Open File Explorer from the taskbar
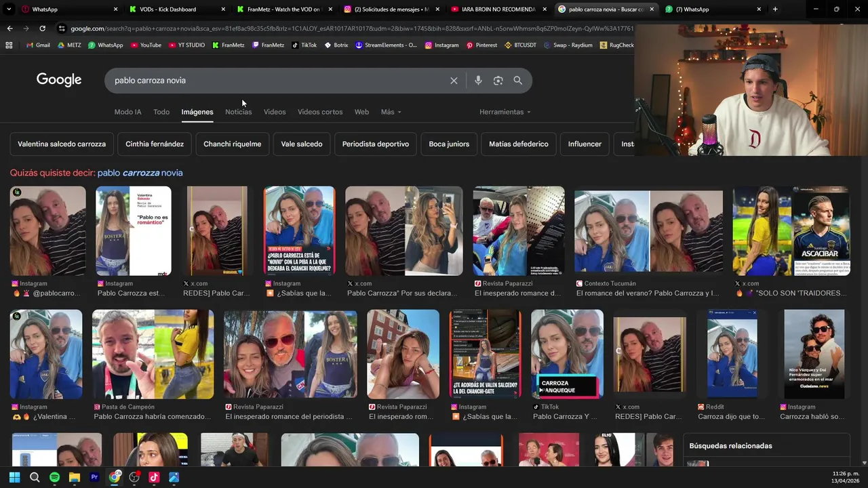This screenshot has height=488, width=868. click(x=75, y=477)
